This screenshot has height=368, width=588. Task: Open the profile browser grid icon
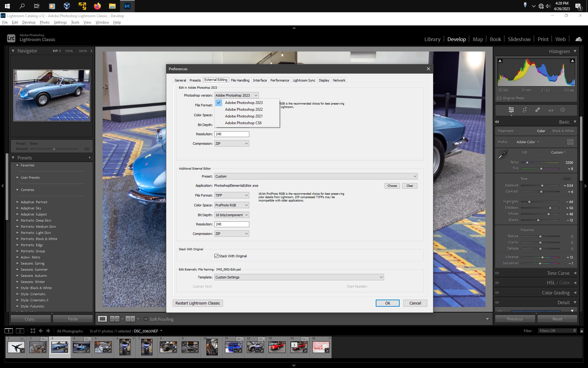(570, 142)
